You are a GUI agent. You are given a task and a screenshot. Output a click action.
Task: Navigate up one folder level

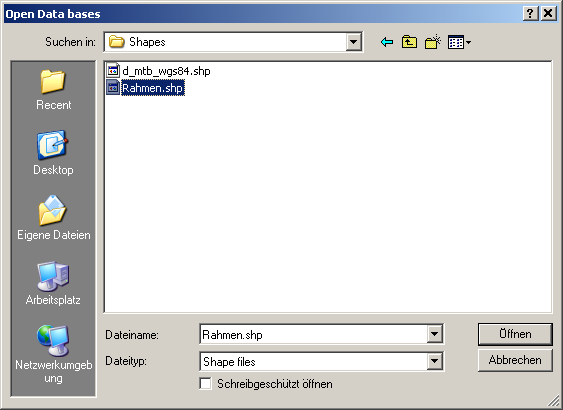coord(409,42)
